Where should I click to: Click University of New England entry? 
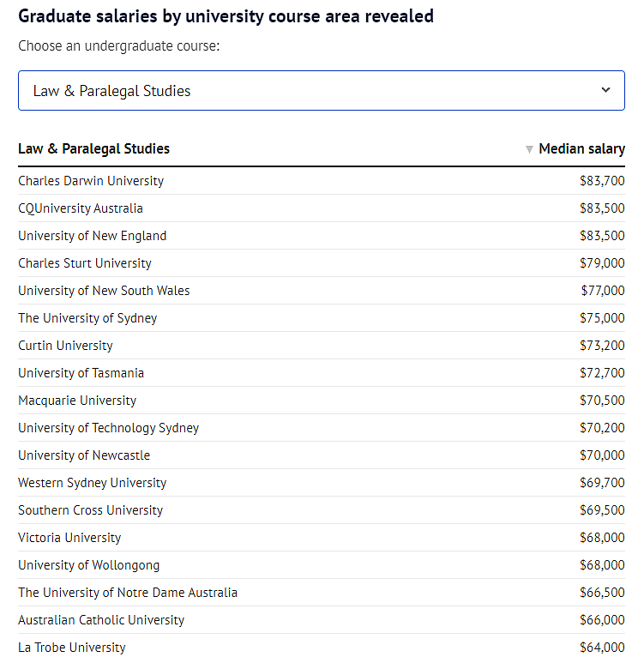(92, 236)
